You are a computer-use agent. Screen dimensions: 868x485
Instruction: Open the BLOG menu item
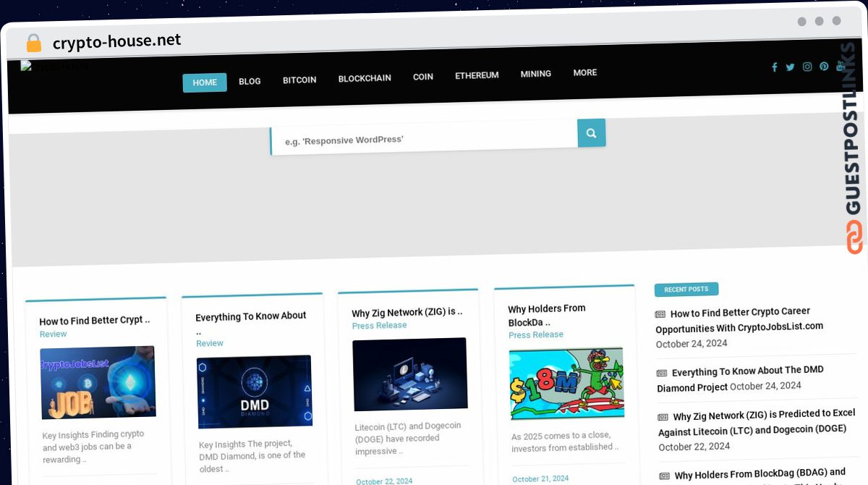[x=250, y=81]
